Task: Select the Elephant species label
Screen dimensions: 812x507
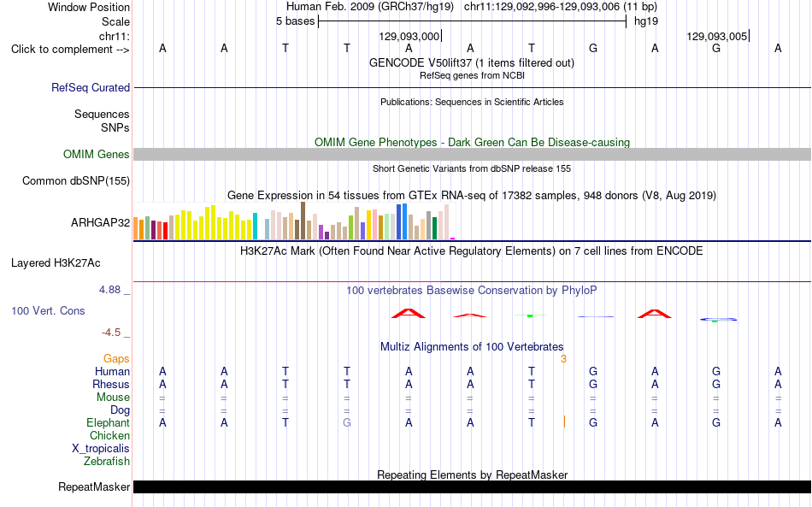Action: [x=108, y=423]
